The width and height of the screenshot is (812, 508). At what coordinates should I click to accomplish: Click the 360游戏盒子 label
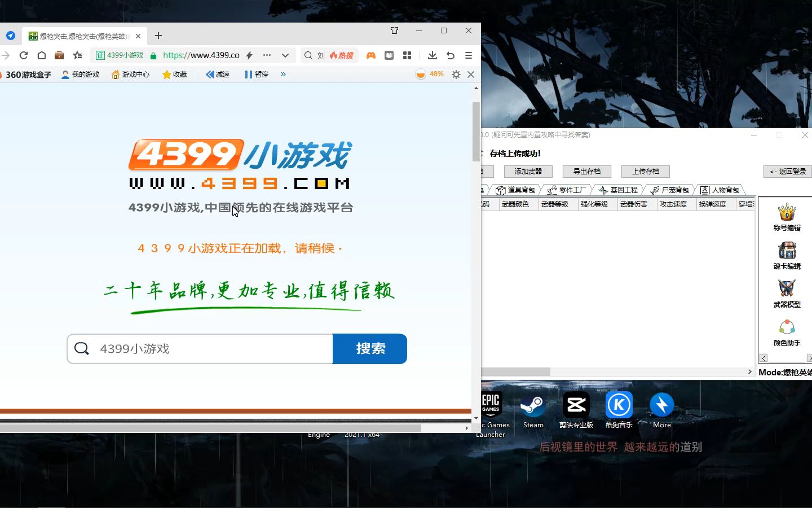pyautogui.click(x=28, y=75)
